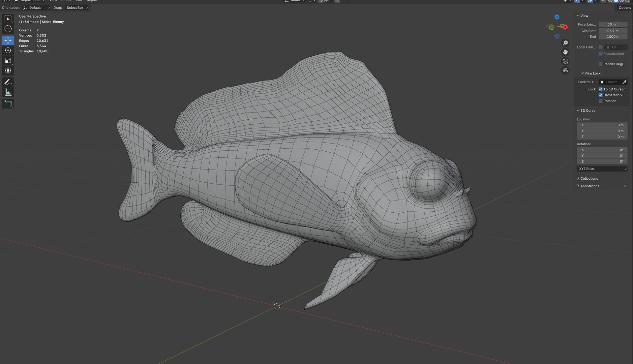This screenshot has width=633, height=364.
Task: Open the XYZ Euler rotation mode dropdown
Action: 602,169
